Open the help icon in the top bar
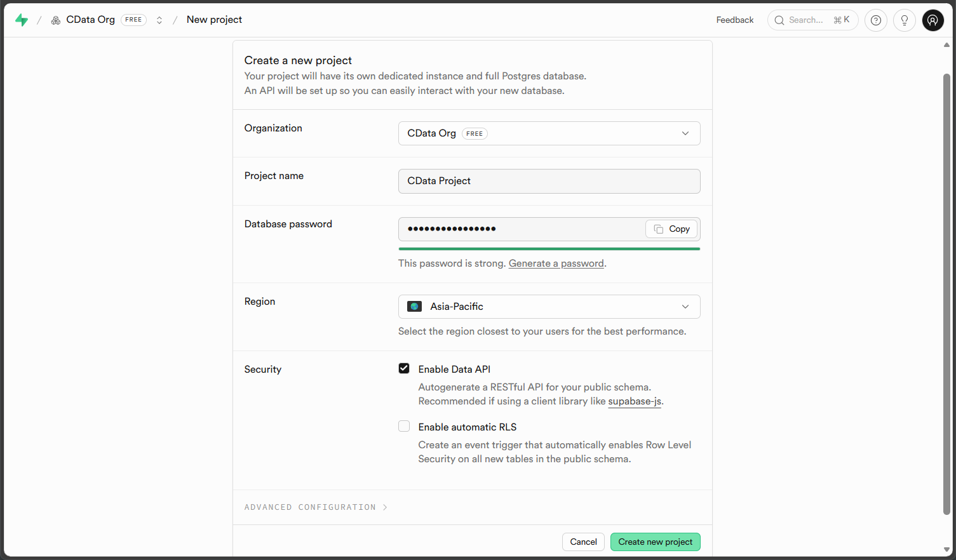 click(x=875, y=20)
